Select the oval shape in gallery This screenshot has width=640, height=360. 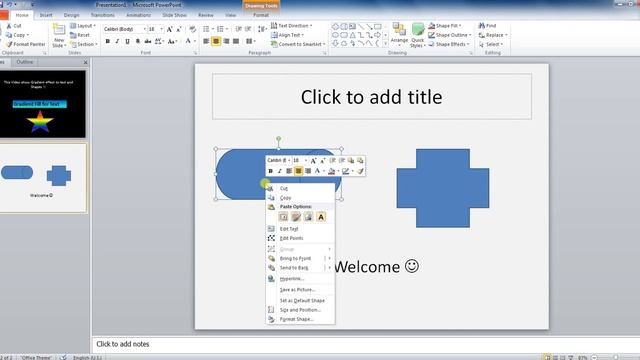pyautogui.click(x=335, y=35)
